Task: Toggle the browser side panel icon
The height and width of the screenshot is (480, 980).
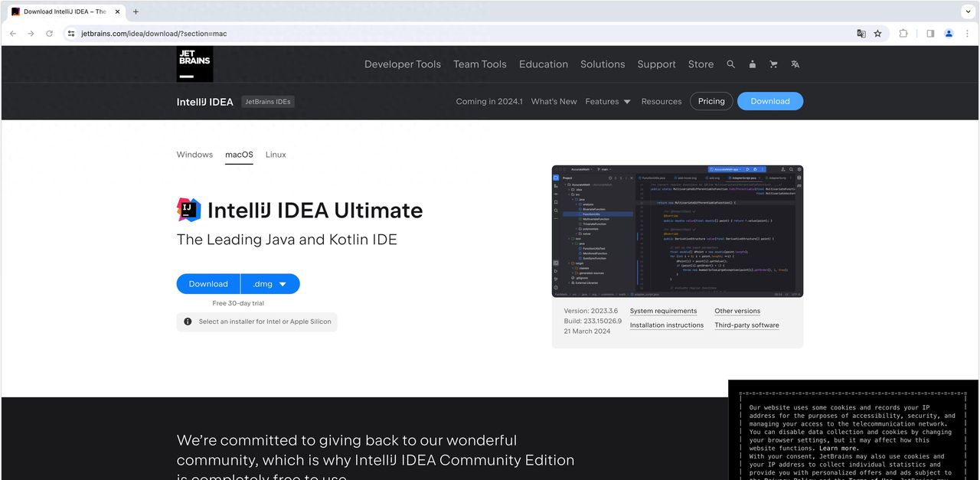Action: pos(930,34)
